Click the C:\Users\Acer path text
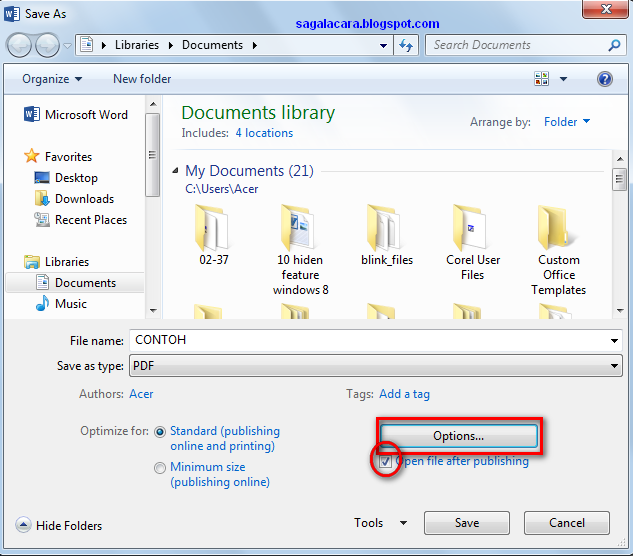633x556 pixels. tap(222, 189)
